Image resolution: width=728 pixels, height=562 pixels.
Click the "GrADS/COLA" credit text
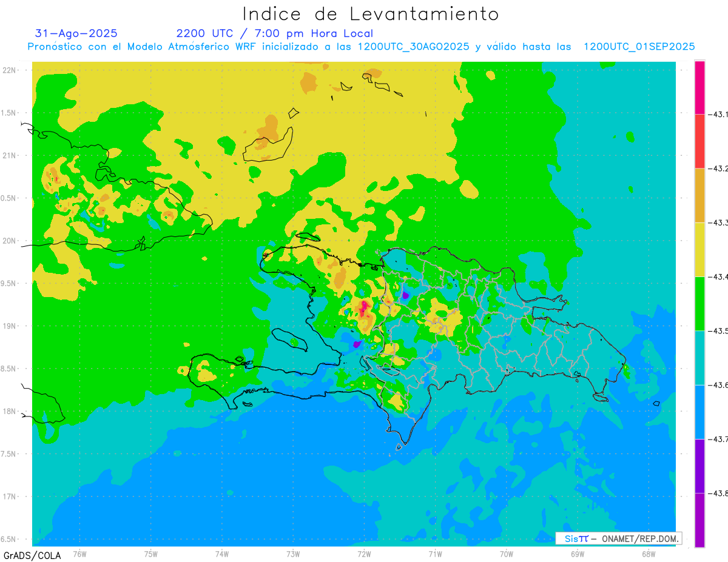click(x=33, y=555)
